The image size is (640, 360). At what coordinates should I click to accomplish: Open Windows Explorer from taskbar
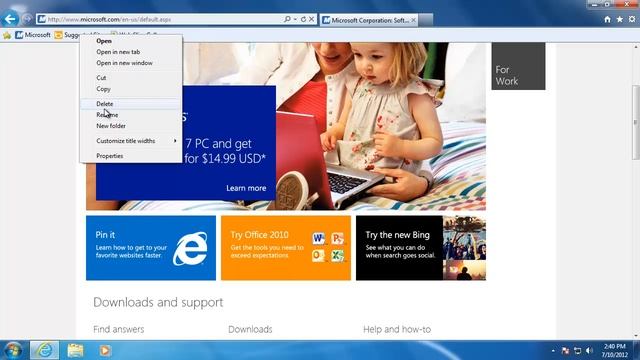coord(75,350)
